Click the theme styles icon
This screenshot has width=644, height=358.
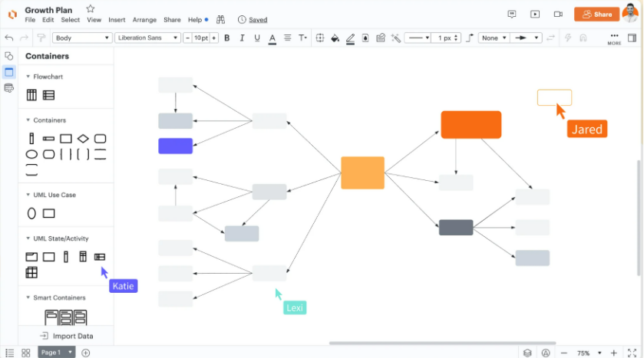coord(381,38)
